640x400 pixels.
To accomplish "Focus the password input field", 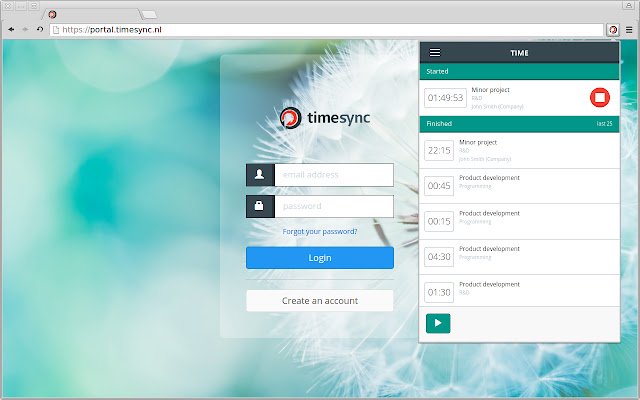I will point(334,206).
